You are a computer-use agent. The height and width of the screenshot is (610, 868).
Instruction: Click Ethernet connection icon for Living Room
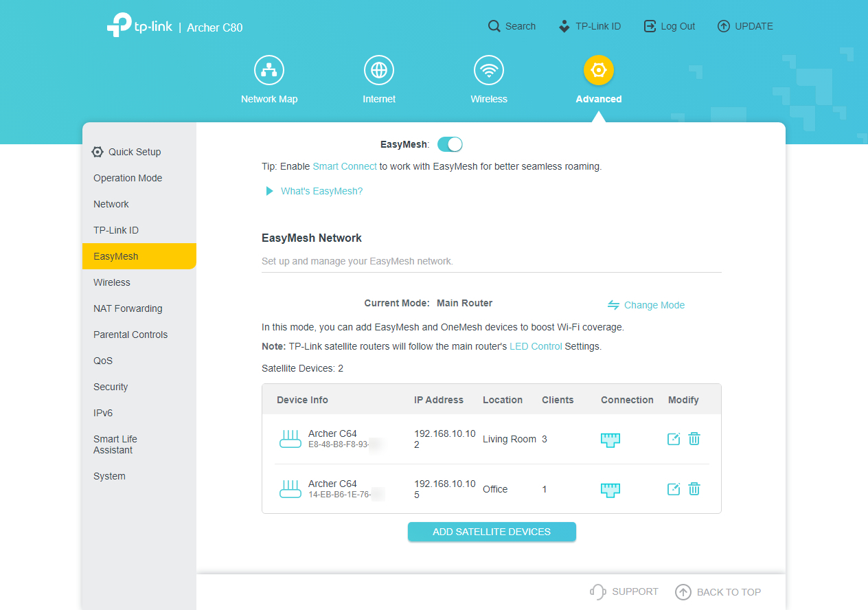pyautogui.click(x=610, y=440)
